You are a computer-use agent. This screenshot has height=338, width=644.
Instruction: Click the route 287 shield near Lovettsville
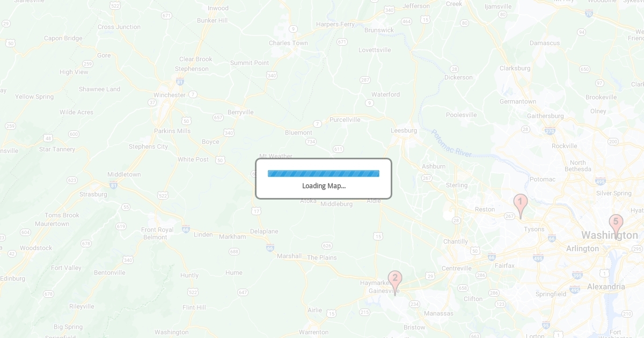pyautogui.click(x=365, y=80)
